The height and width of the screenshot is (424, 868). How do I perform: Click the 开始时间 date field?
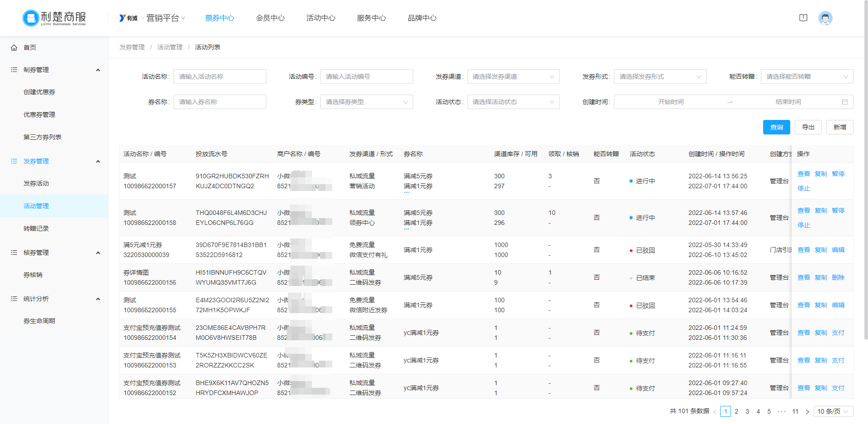671,102
